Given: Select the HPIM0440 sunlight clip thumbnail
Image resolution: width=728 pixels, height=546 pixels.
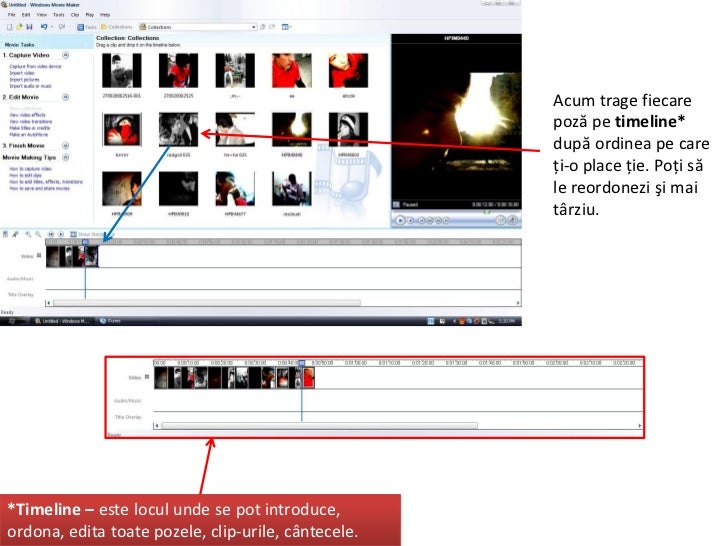Looking at the screenshot, I should [x=292, y=130].
